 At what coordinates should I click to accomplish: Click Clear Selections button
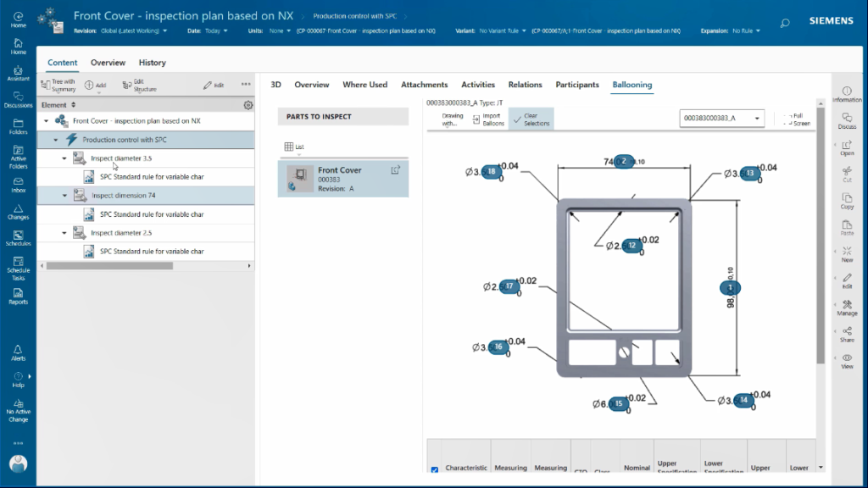click(x=531, y=119)
